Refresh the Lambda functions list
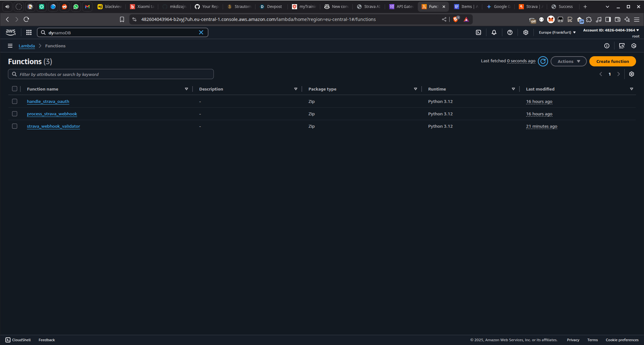Viewport: 644px width, 345px height. [543, 61]
